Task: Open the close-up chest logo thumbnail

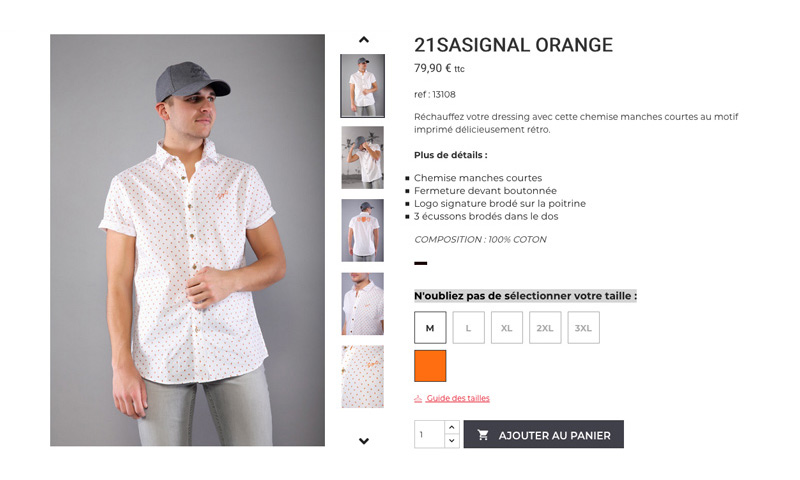Action: [362, 304]
